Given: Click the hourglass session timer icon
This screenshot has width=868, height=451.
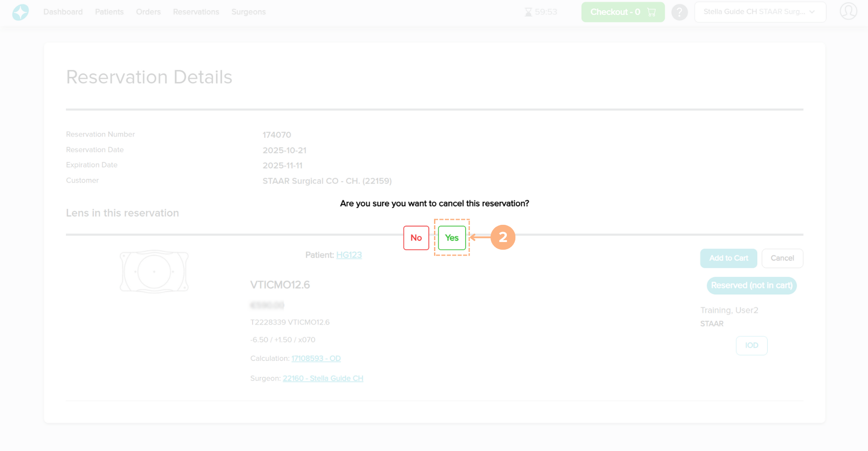Looking at the screenshot, I should pyautogui.click(x=528, y=12).
